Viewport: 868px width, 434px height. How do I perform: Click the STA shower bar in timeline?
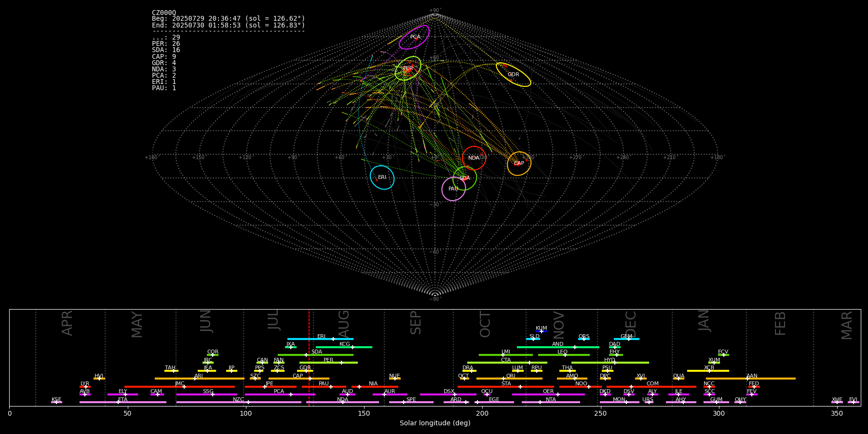coord(506,387)
